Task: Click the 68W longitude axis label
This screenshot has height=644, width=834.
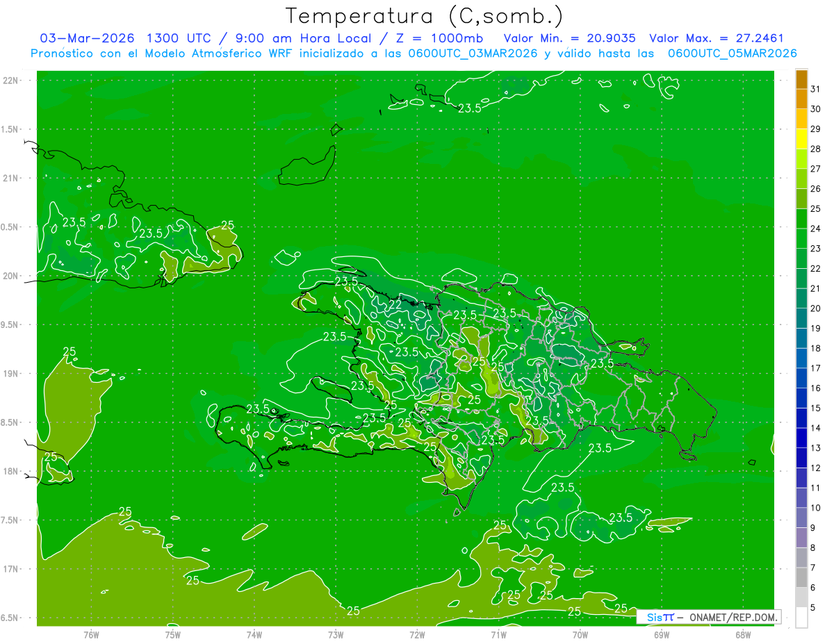Action: (743, 635)
